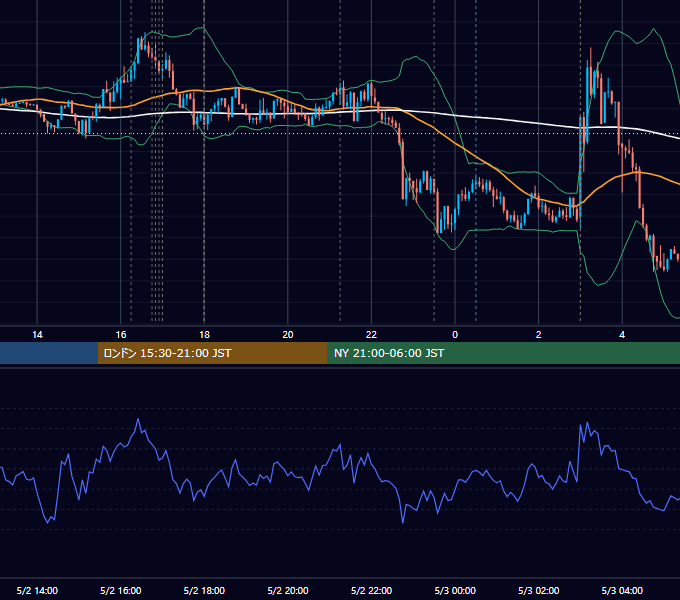Click the hour label 0 on time axis

455,335
